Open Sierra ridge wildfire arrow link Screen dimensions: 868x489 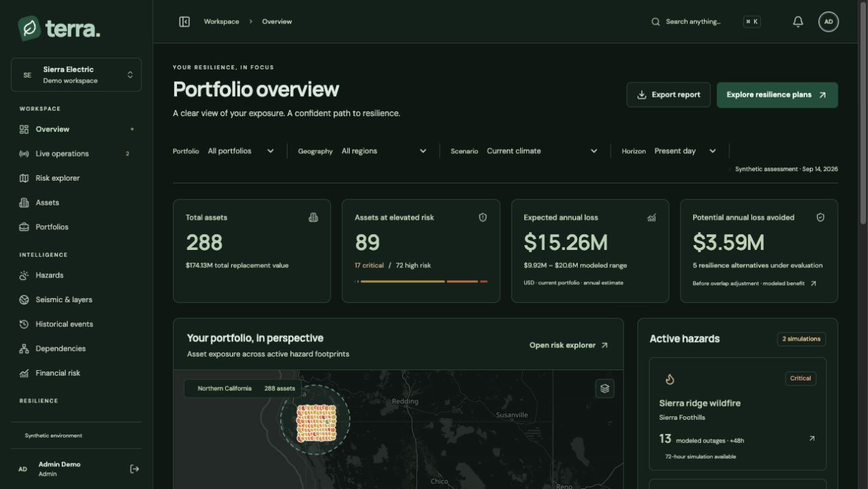tap(812, 438)
